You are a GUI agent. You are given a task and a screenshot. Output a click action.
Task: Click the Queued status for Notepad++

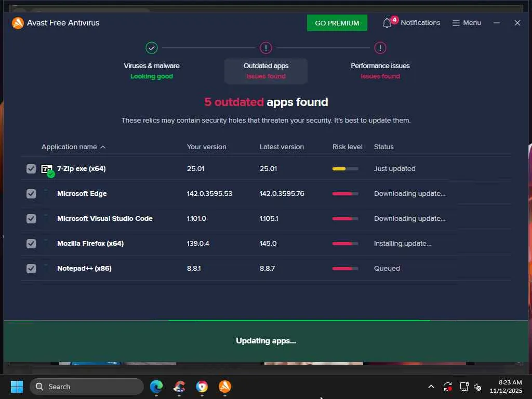coord(387,269)
